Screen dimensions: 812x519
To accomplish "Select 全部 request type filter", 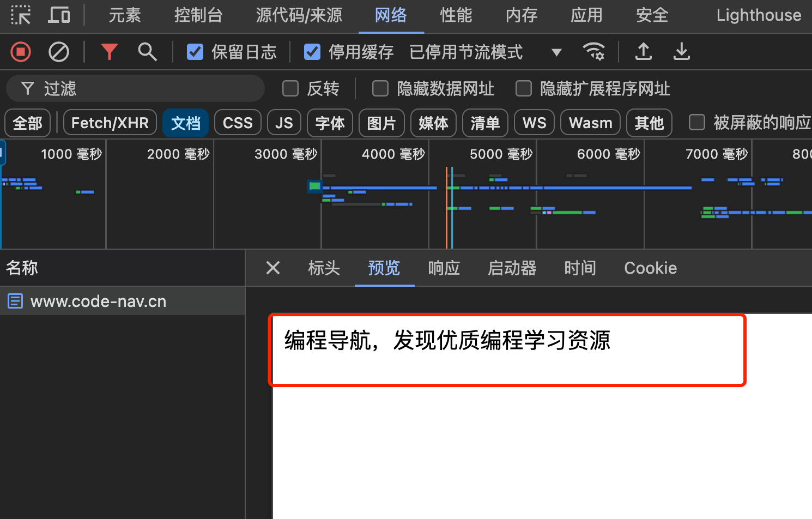I will [28, 123].
